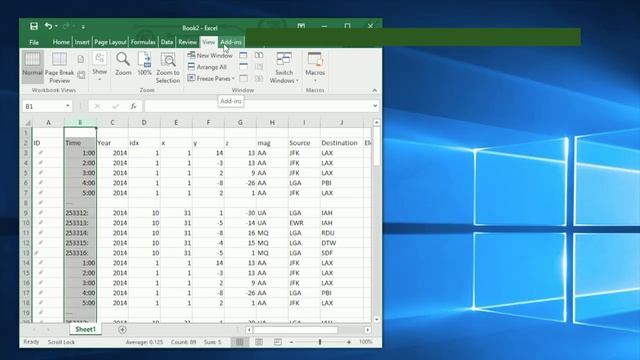The width and height of the screenshot is (640, 360).
Task: Click the Enter checkmark in formula bar
Action: click(116, 107)
